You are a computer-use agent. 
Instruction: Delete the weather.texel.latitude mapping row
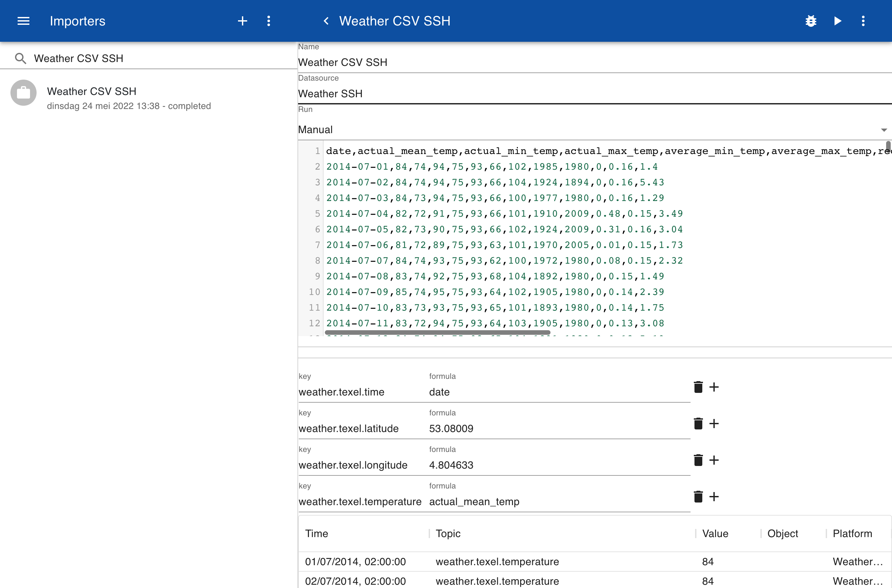click(x=698, y=424)
